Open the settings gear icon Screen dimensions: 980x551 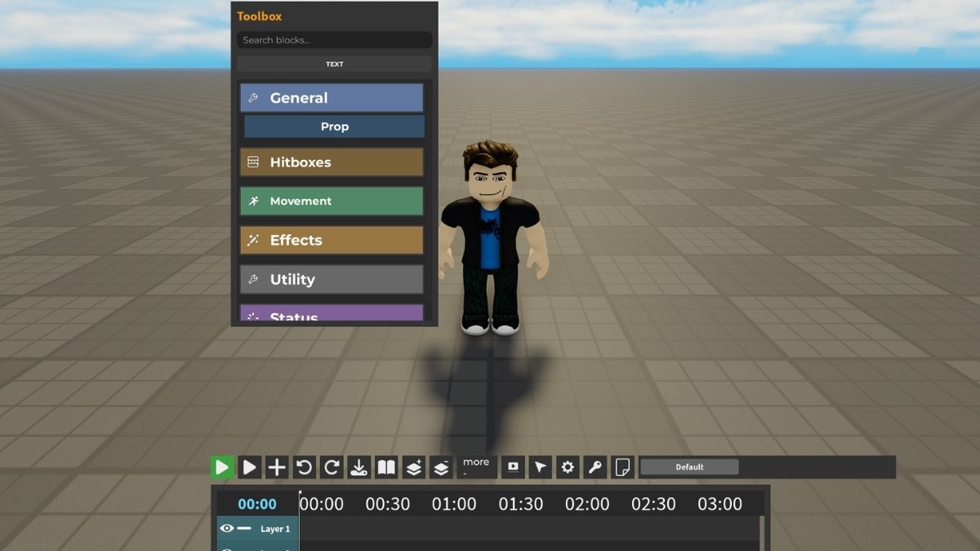[568, 467]
